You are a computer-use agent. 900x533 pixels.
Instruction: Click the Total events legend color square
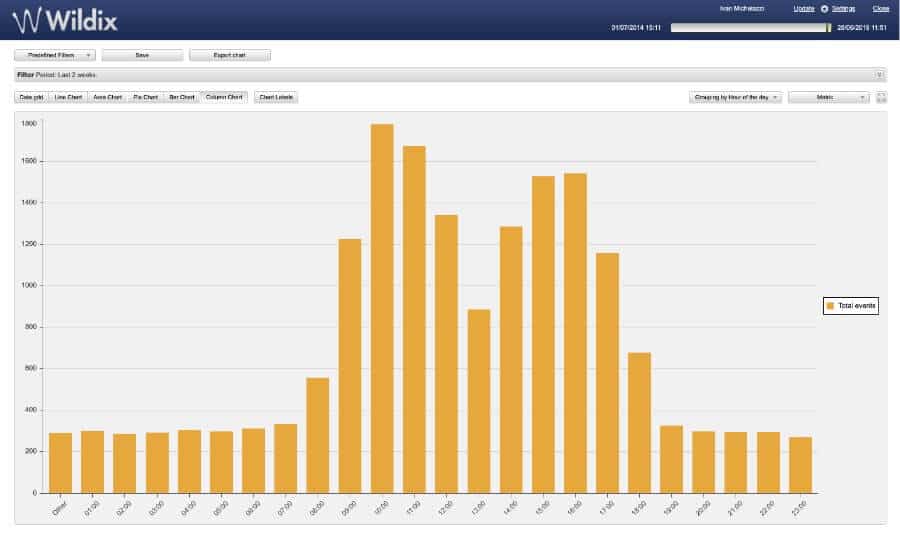coord(829,306)
